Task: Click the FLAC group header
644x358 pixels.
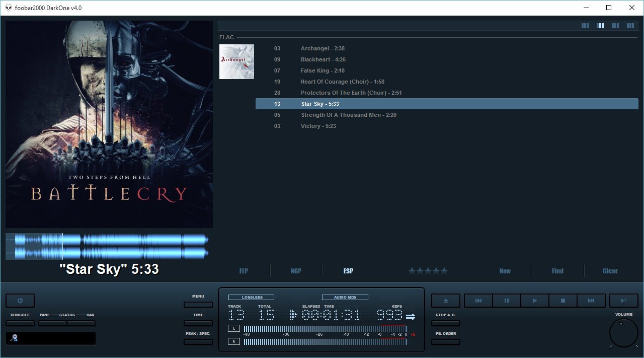Action: point(226,37)
